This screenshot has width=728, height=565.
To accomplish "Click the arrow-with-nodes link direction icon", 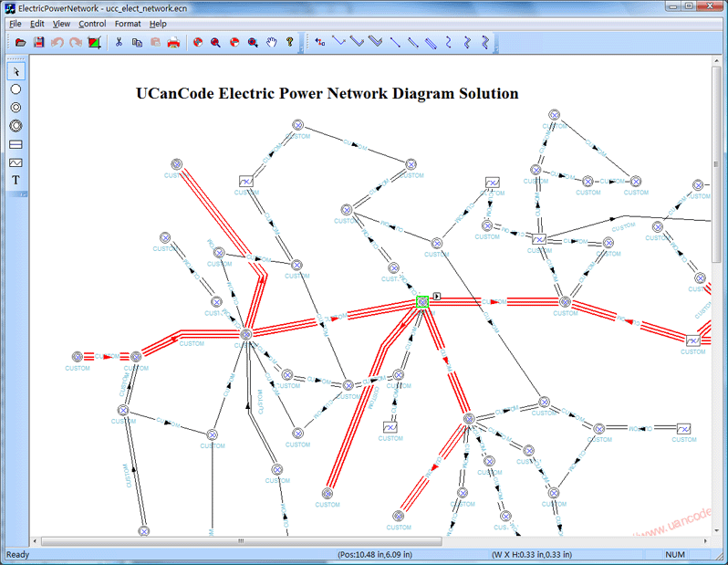I will (x=320, y=43).
